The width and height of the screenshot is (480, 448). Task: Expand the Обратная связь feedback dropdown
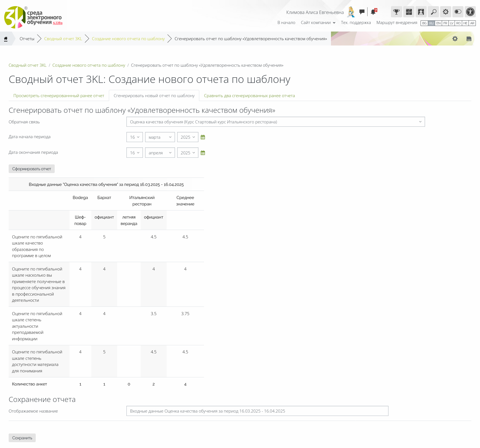(x=275, y=122)
